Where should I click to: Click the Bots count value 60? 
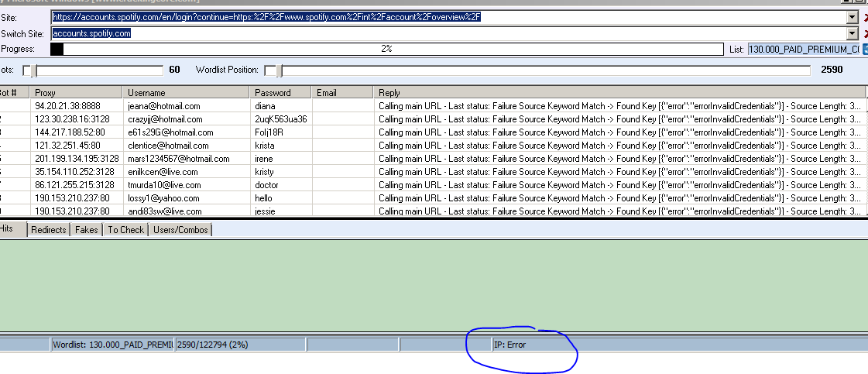[x=174, y=70]
